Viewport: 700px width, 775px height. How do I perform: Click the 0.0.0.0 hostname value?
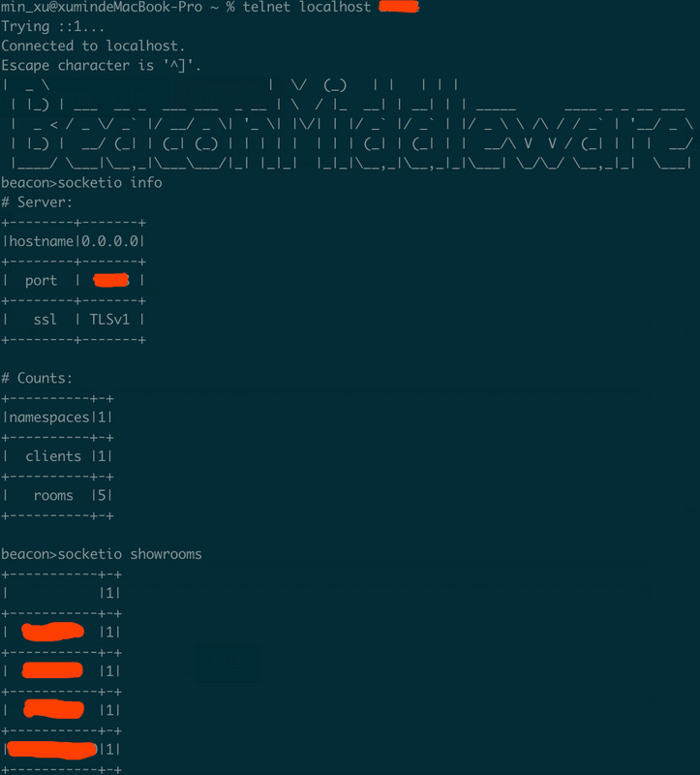tap(110, 241)
